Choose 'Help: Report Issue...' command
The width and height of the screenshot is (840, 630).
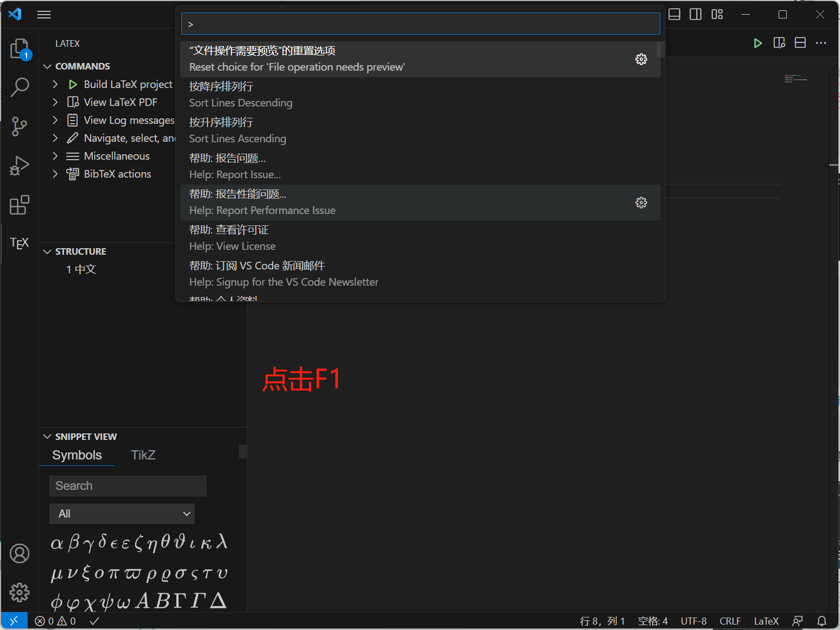click(x=420, y=167)
